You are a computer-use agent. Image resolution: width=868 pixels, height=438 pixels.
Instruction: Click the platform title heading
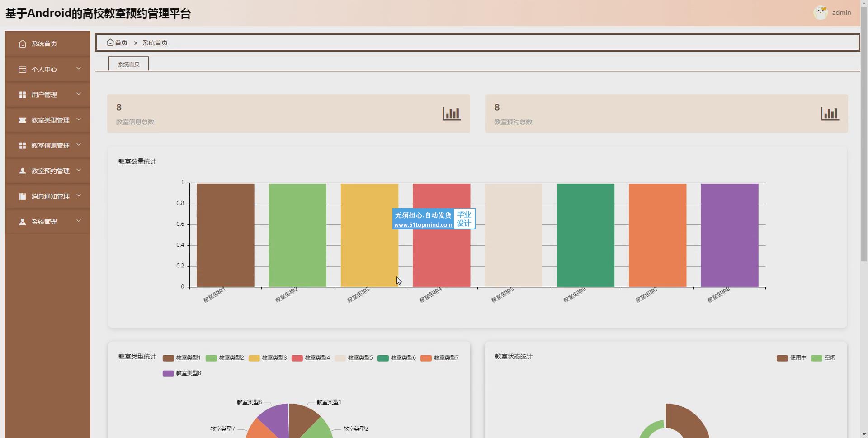(98, 13)
